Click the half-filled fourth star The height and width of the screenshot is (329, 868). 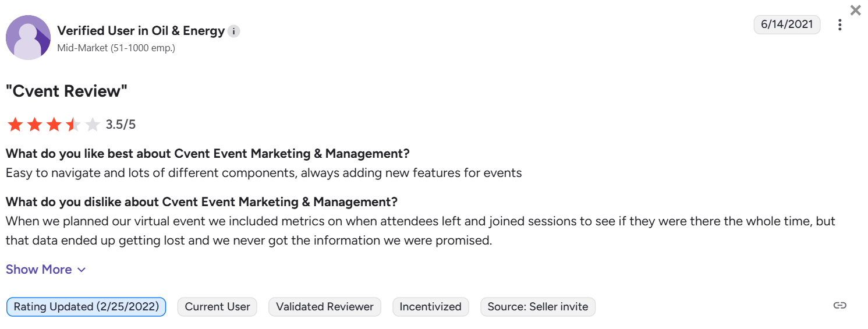(x=73, y=125)
